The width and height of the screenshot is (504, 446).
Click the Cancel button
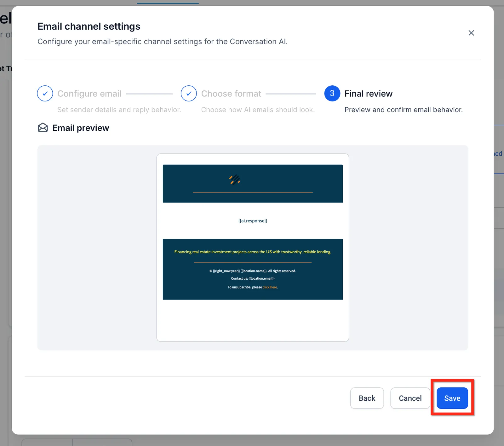(x=410, y=398)
